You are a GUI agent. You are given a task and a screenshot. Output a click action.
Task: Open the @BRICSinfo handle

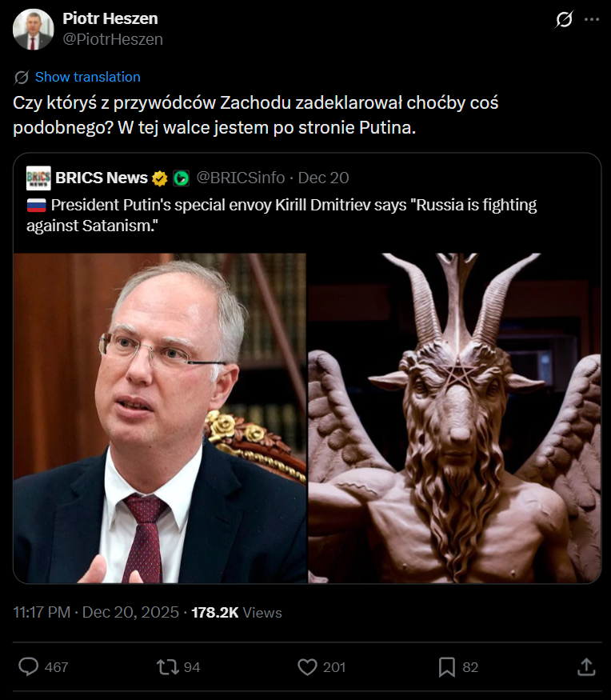coord(241,178)
